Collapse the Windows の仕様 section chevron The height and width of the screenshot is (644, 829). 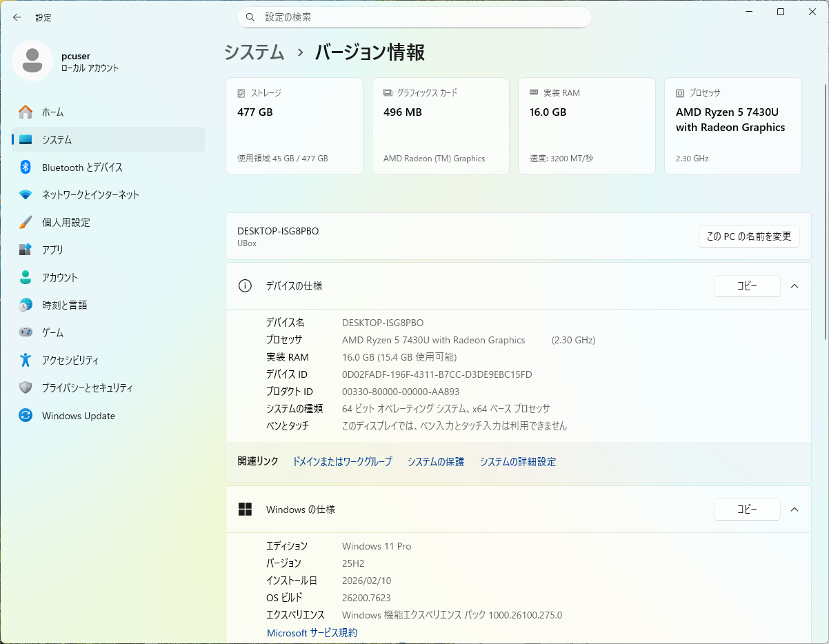click(795, 510)
